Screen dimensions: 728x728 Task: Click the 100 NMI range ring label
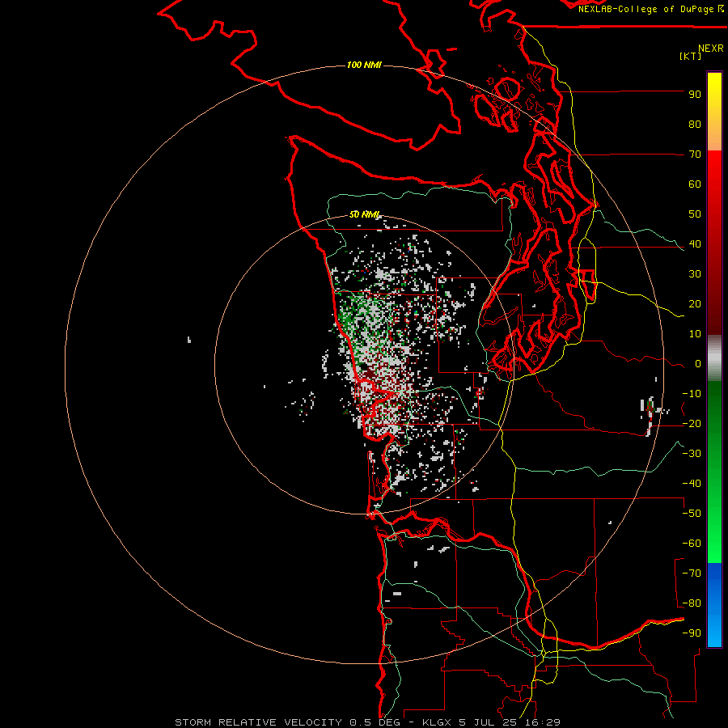[365, 65]
